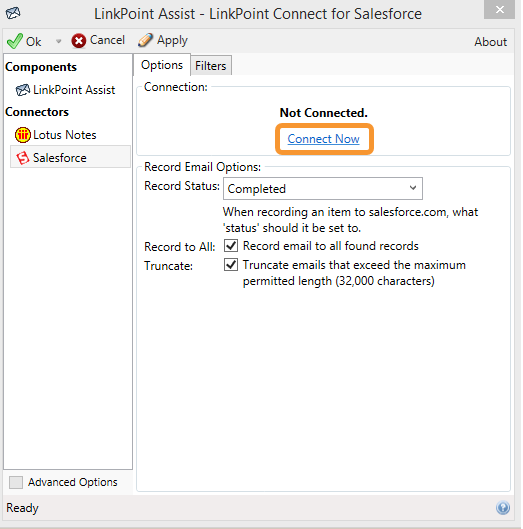Click the Connect Now link
Screen dimensions: 523x529
pyautogui.click(x=324, y=139)
